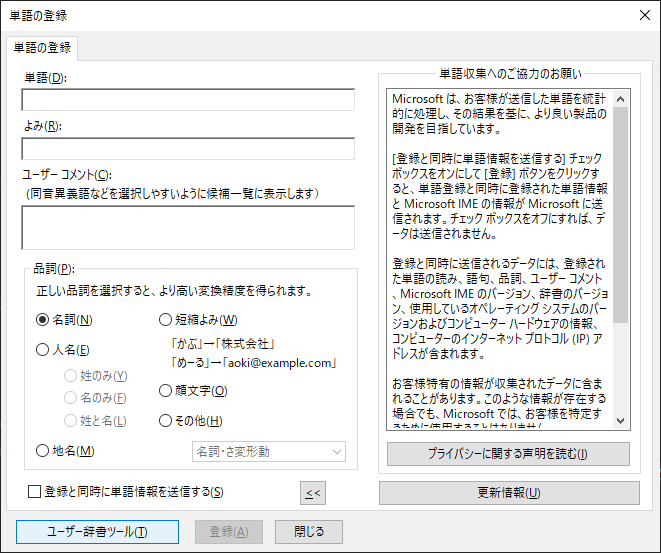The height and width of the screenshot is (553, 661).
Task: Focus the よみ(R) input field
Action: click(x=188, y=148)
